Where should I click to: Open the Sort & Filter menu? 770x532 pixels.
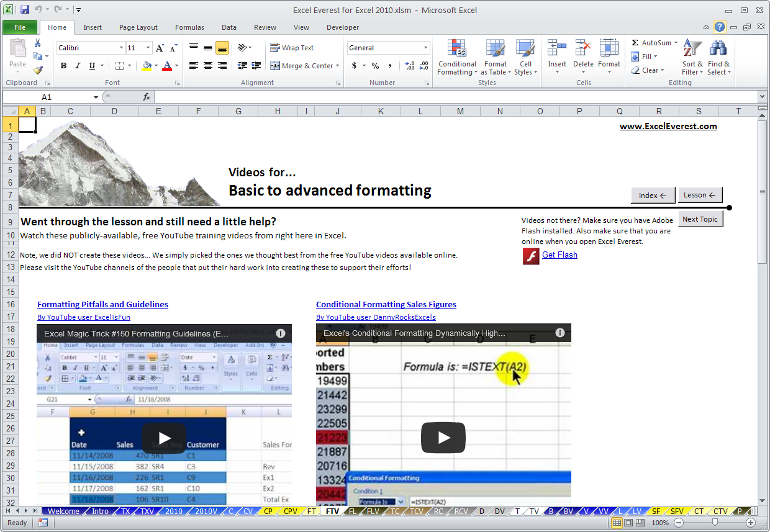(x=692, y=58)
